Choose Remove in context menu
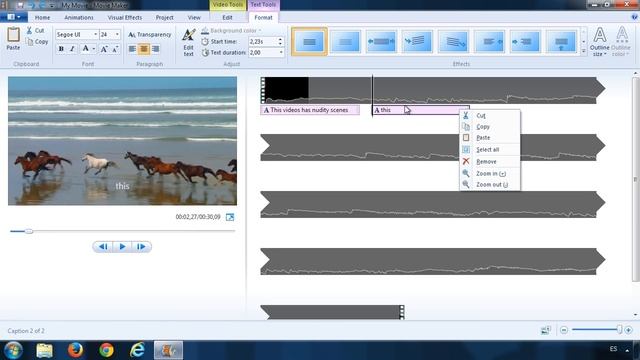 pos(490,162)
